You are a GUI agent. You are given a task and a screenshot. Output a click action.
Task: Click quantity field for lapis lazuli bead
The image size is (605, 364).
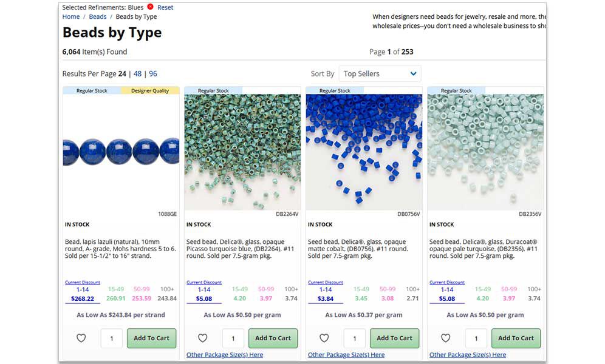(x=112, y=338)
